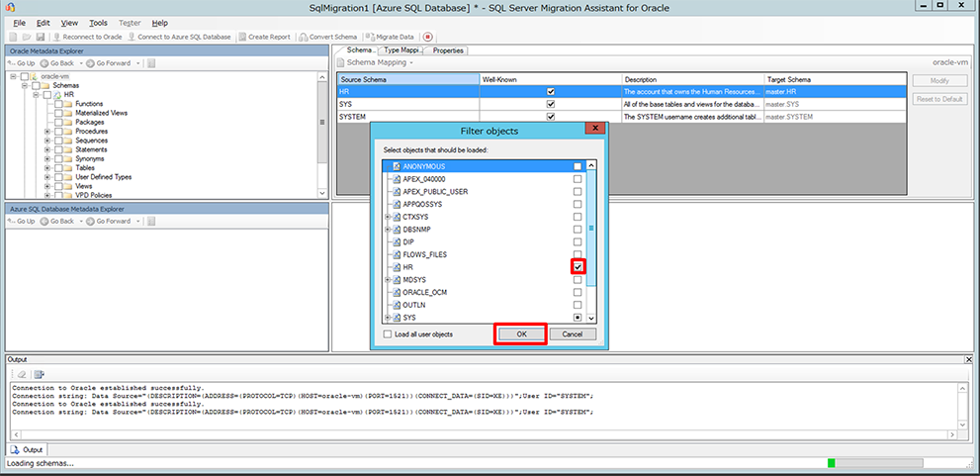Click Go Forward in Azure SQL Metadata Explorer
This screenshot has width=980, height=476.
(109, 221)
